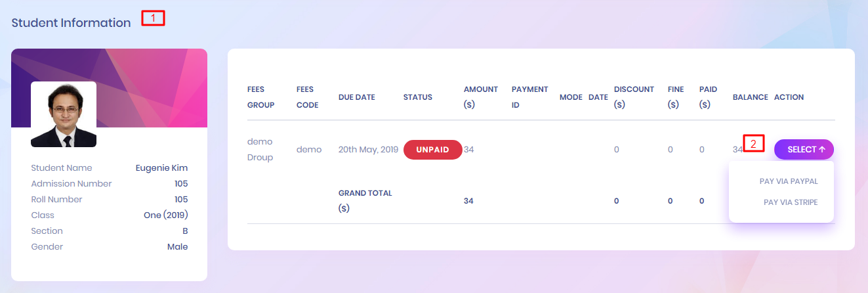
Task: Click the Student Information heading
Action: click(x=71, y=23)
